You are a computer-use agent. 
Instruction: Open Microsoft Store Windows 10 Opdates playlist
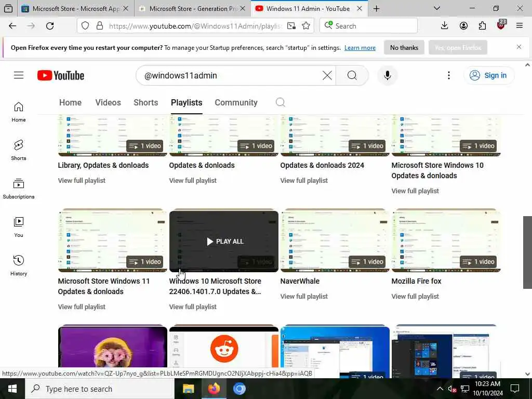(x=437, y=170)
